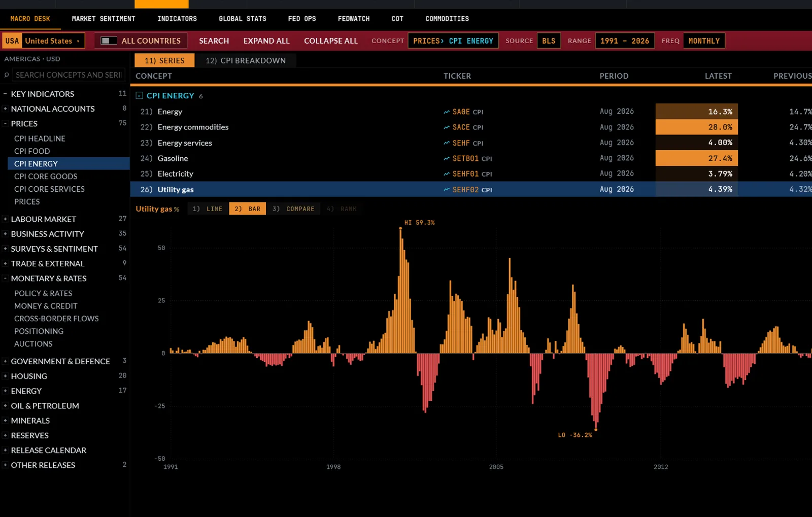Expand the National Accounts section

5,109
